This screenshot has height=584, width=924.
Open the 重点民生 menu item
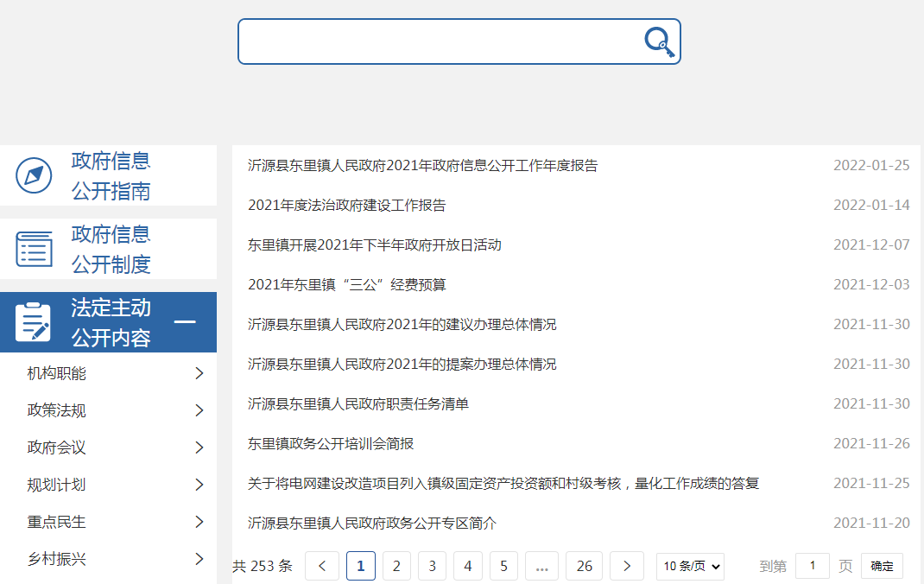(x=57, y=522)
